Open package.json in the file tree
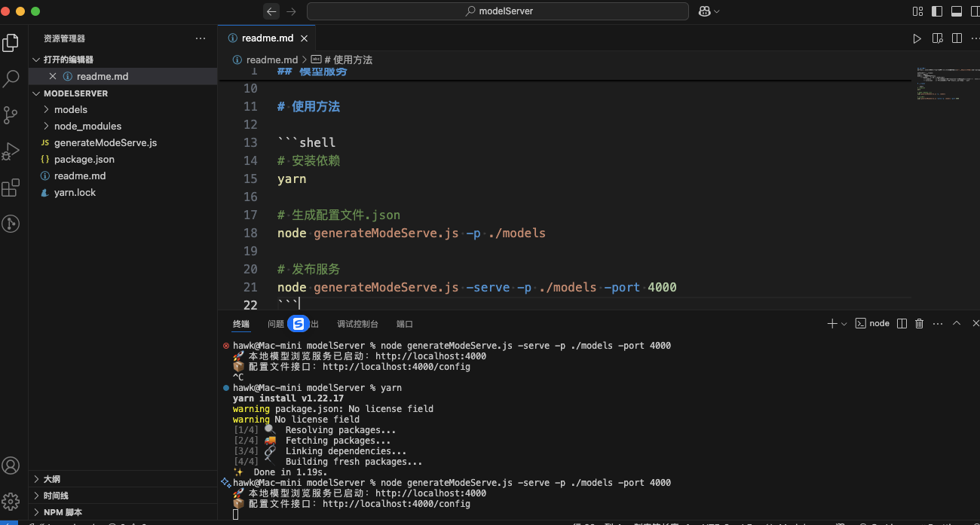Image resolution: width=980 pixels, height=525 pixels. pyautogui.click(x=123, y=159)
